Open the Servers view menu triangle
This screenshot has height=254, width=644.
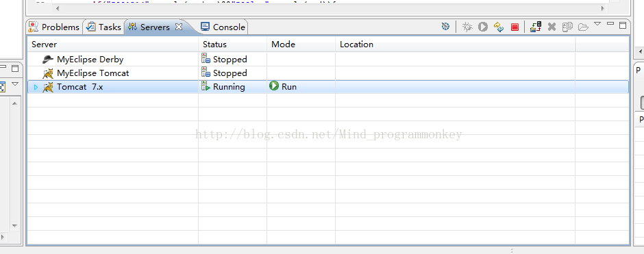click(x=597, y=24)
